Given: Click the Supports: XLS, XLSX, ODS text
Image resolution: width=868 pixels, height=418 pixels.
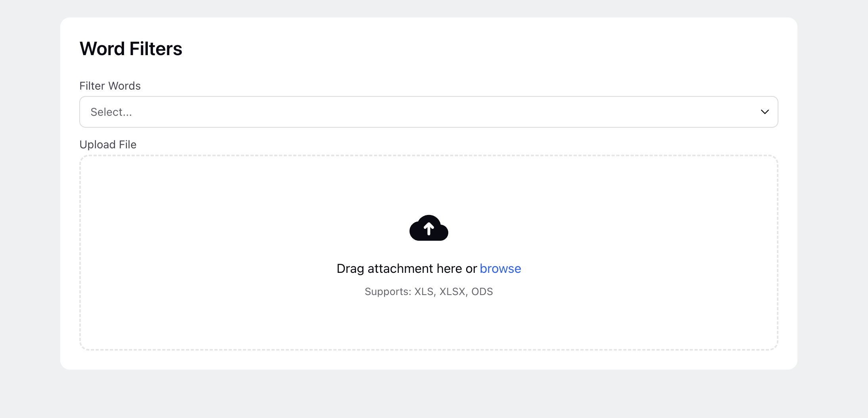Looking at the screenshot, I should click(429, 291).
